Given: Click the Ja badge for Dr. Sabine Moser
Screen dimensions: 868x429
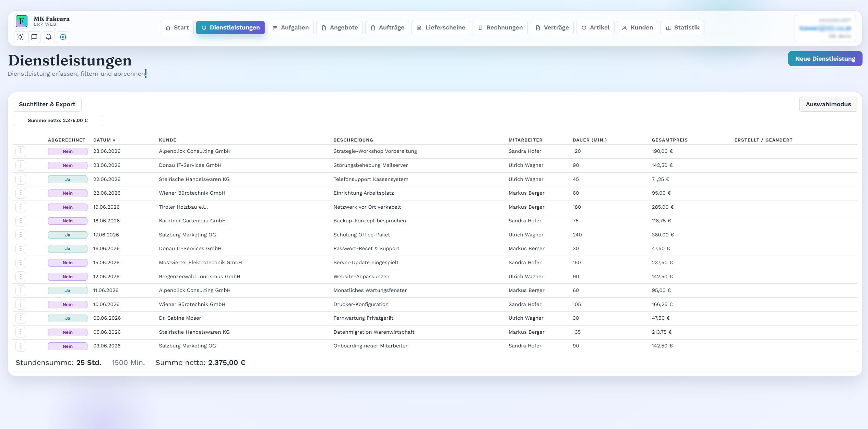Looking at the screenshot, I should point(68,318).
